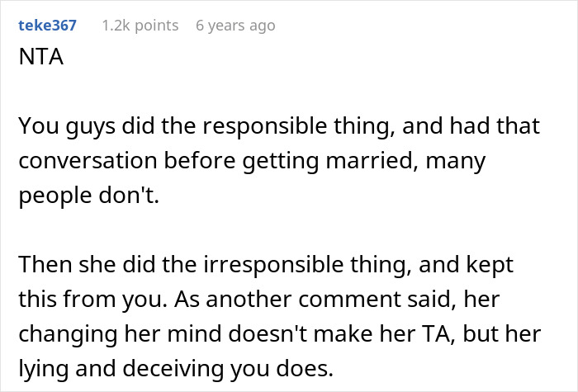Click the line starting 'changing her mind'

[x=280, y=333]
